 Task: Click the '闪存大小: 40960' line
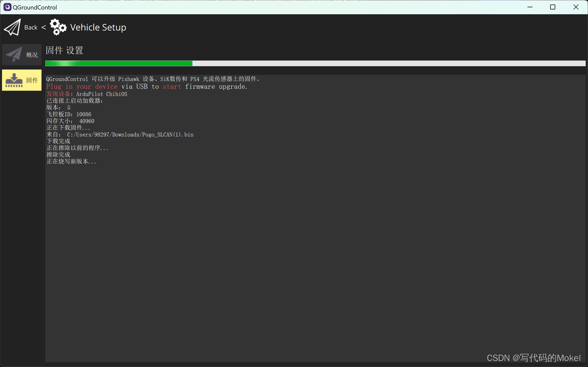(x=70, y=121)
